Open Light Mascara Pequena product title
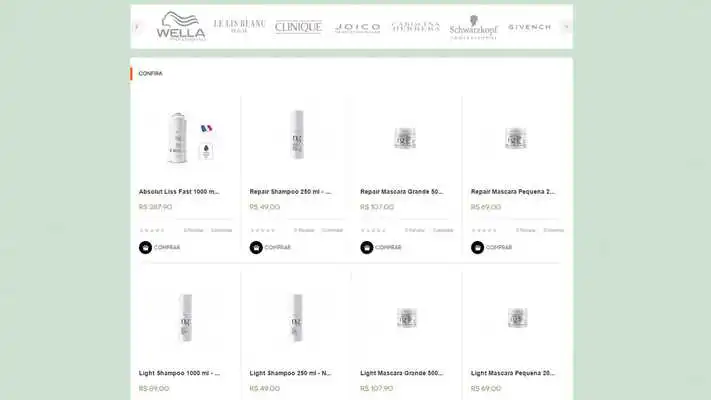Image resolution: width=711 pixels, height=400 pixels. pyautogui.click(x=512, y=373)
